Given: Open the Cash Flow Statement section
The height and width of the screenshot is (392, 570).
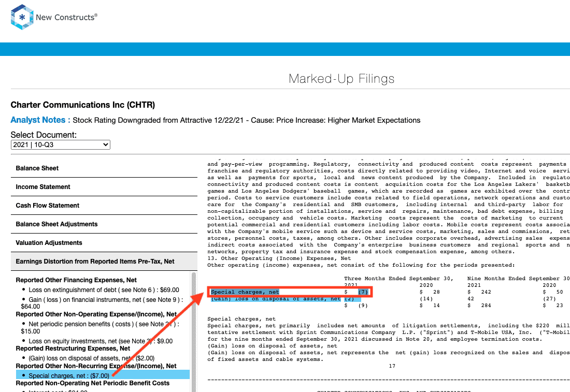Looking at the screenshot, I should 104,205.
